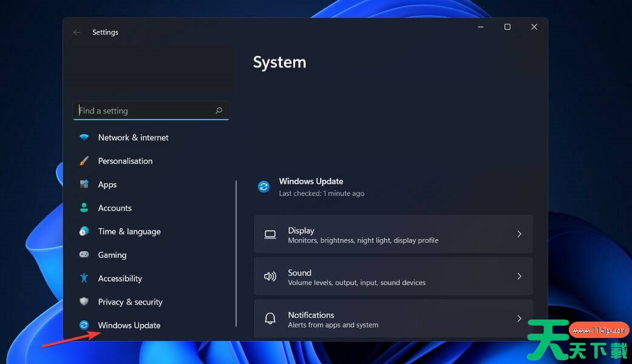Expand the Display settings chevron

point(519,234)
